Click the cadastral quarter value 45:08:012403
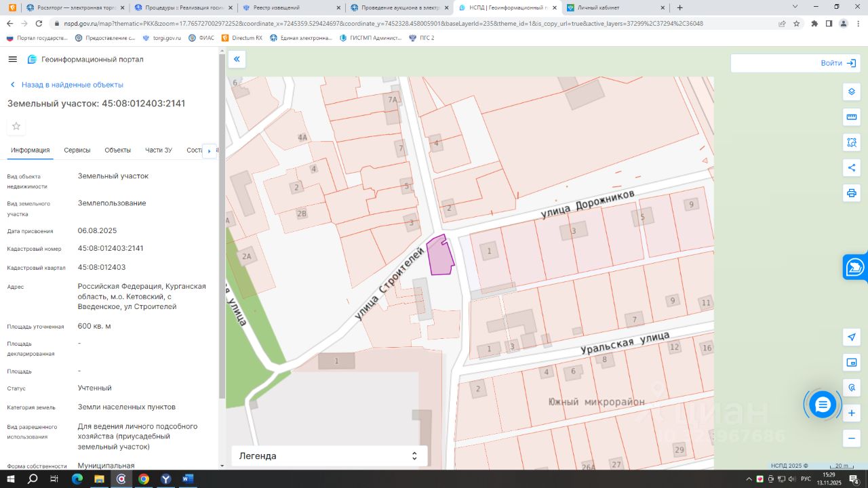 (x=102, y=267)
